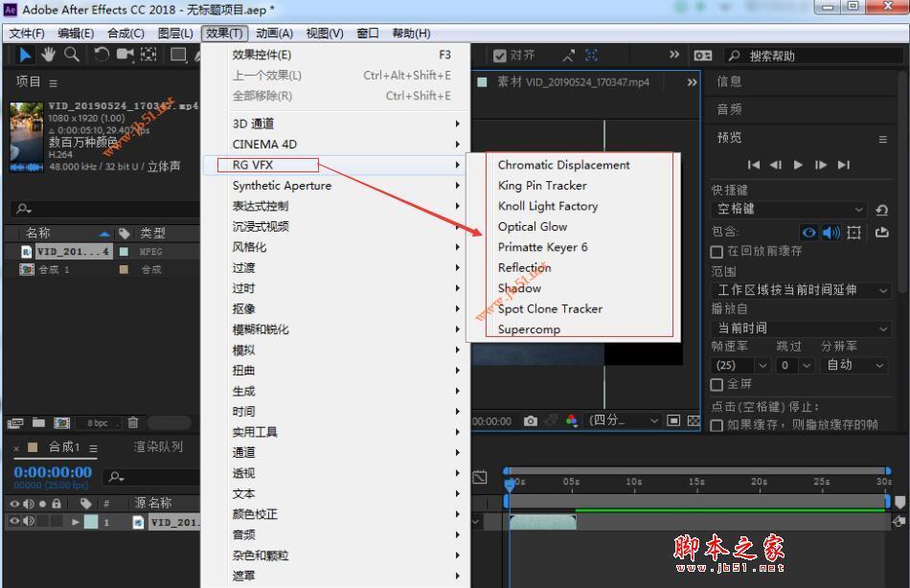Click the interpret footage icon in Project panel

tap(15, 423)
